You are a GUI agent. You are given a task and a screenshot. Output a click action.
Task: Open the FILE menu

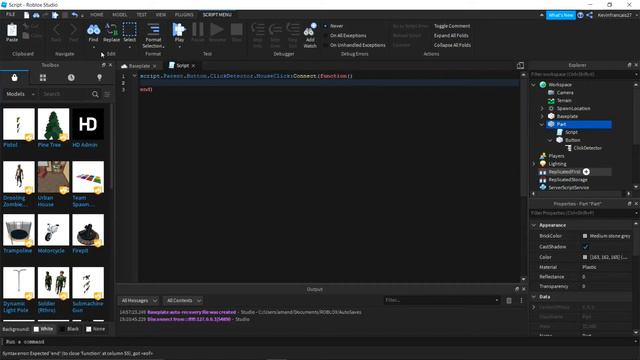click(x=11, y=14)
